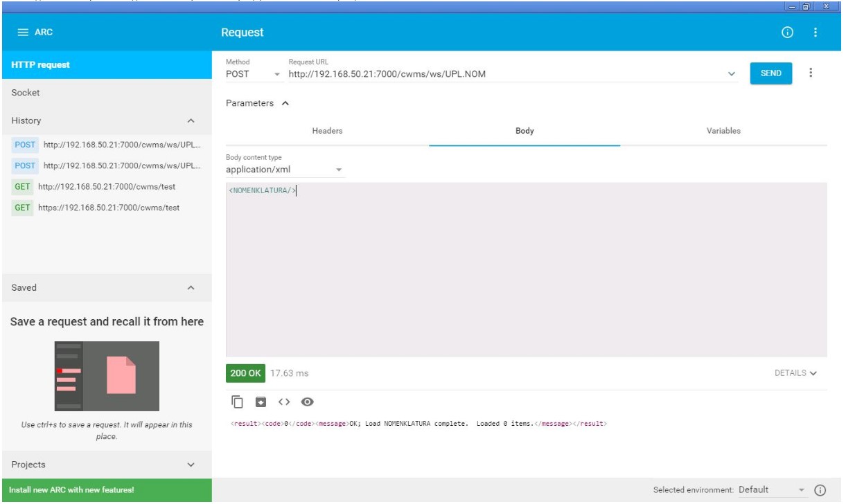Screen dimensions: 846x504
Task: Click environment info icon in status bar
Action: [820, 490]
